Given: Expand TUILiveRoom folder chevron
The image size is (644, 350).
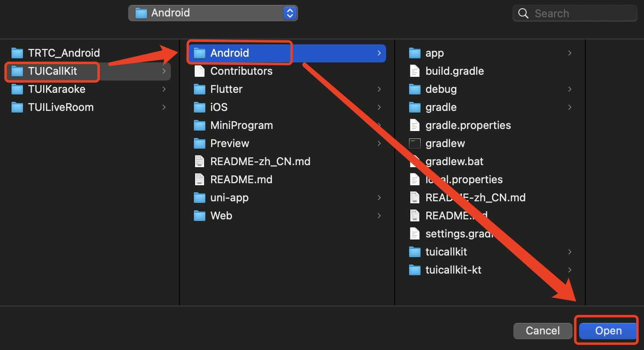Looking at the screenshot, I should tap(164, 107).
